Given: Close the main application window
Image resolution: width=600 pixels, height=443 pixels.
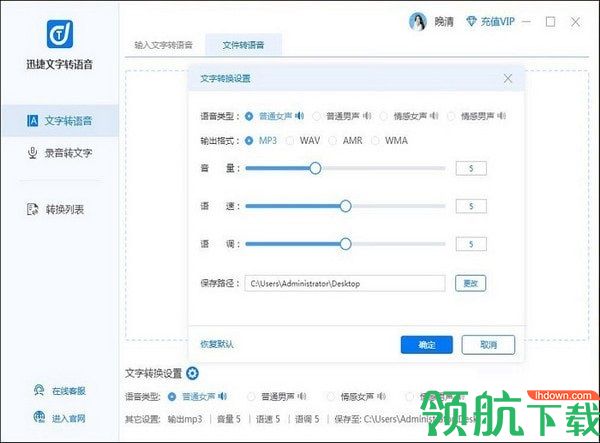Looking at the screenshot, I should [x=575, y=22].
